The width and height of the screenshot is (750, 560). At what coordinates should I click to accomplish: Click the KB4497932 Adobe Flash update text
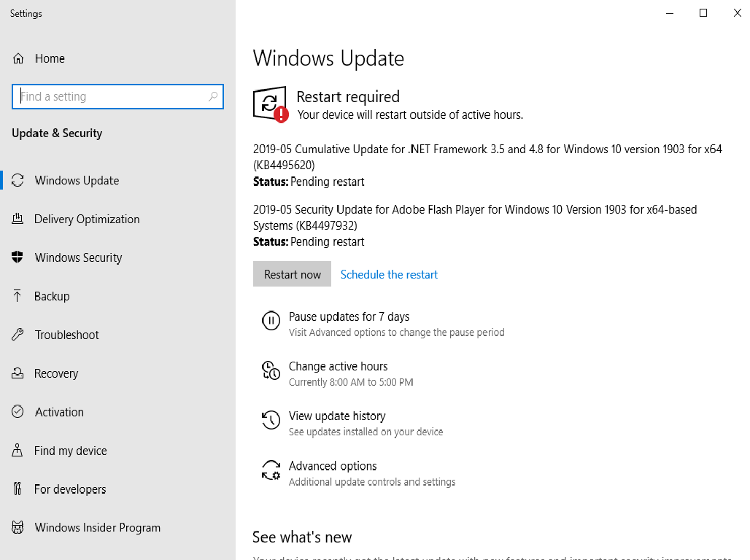click(x=475, y=217)
